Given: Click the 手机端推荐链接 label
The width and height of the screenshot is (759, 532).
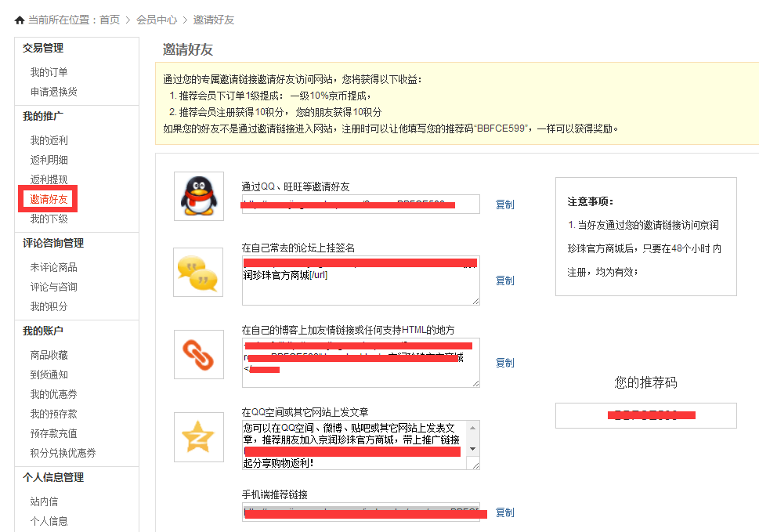Looking at the screenshot, I should [274, 494].
